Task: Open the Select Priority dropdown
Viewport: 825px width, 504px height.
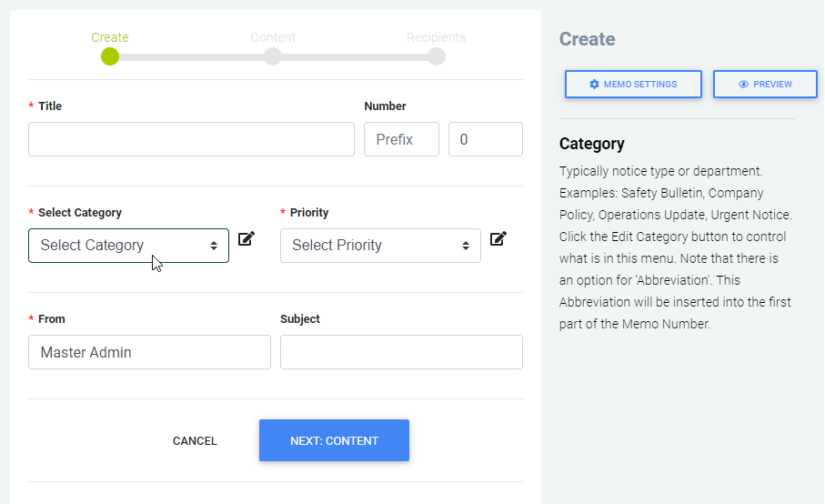Action: coord(380,246)
